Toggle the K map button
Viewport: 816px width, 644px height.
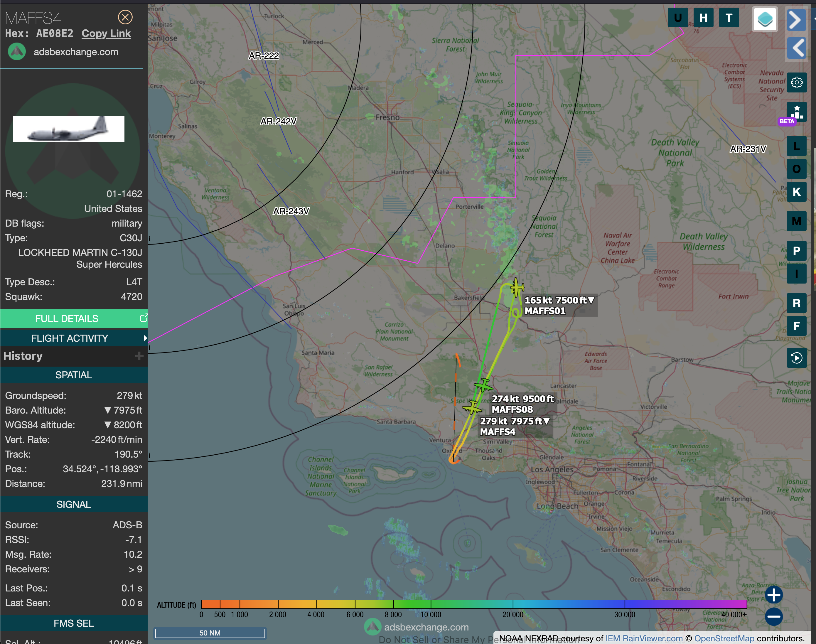click(x=797, y=192)
